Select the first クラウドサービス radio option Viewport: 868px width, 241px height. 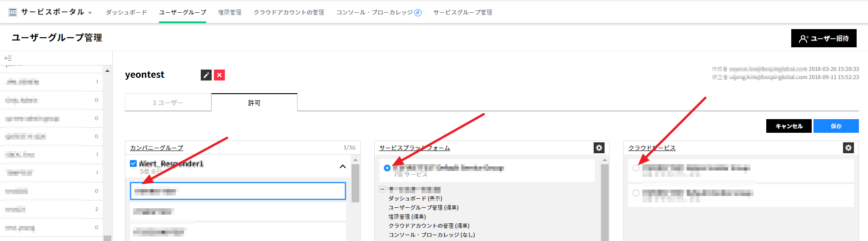(x=636, y=168)
